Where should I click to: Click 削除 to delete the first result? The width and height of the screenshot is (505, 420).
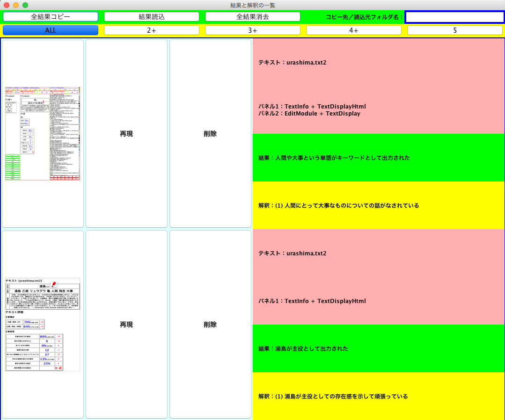(x=210, y=133)
